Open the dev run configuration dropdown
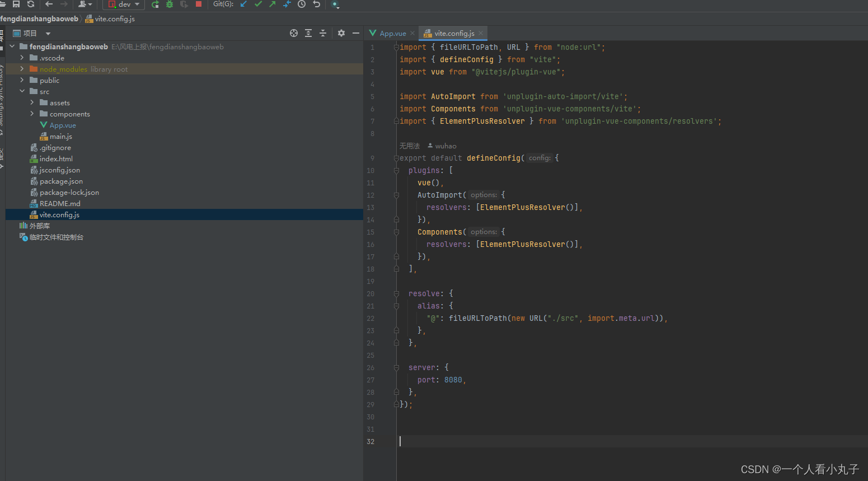The height and width of the screenshot is (481, 868). pos(124,4)
